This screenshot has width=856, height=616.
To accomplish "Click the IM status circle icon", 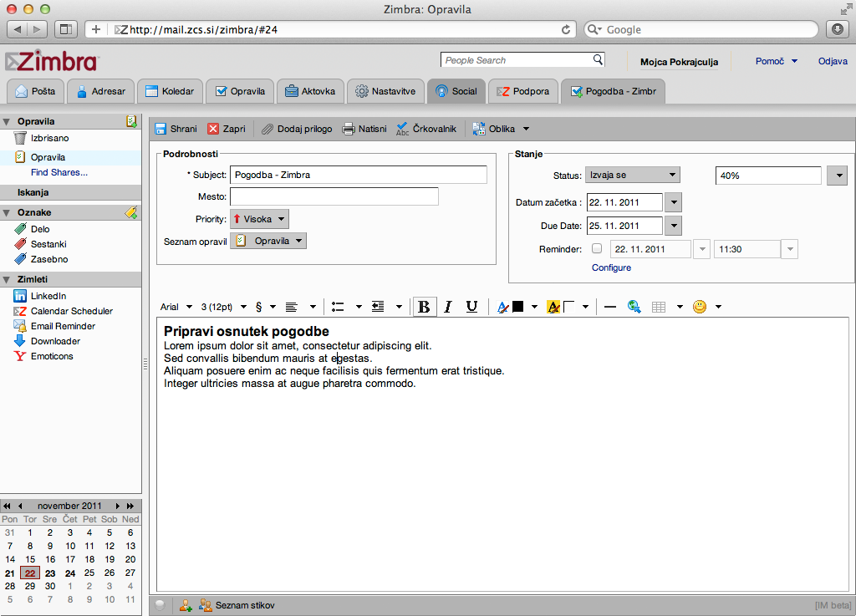I will (x=160, y=605).
